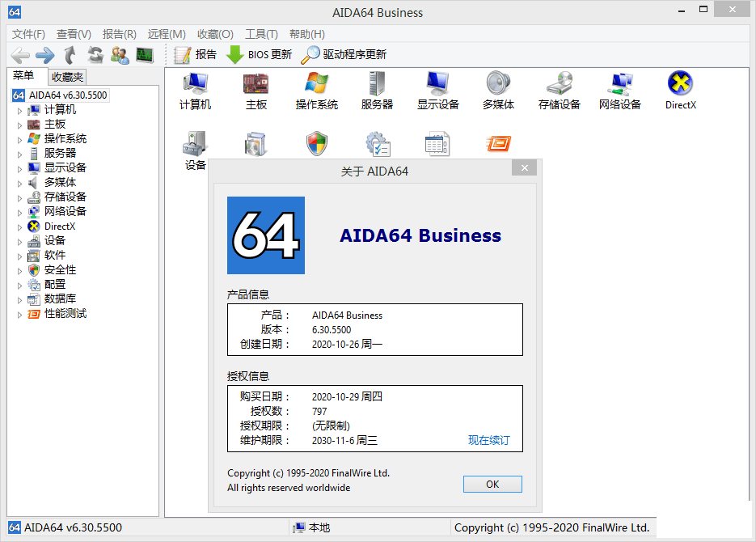This screenshot has height=542, width=756.
Task: Open the configuration gear icon in main pane
Action: pyautogui.click(x=378, y=144)
